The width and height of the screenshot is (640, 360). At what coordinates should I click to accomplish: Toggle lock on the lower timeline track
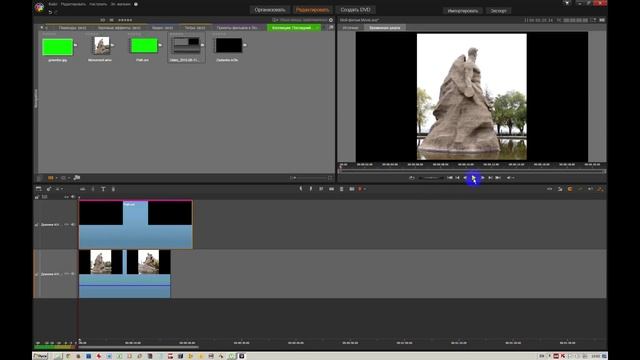click(36, 274)
